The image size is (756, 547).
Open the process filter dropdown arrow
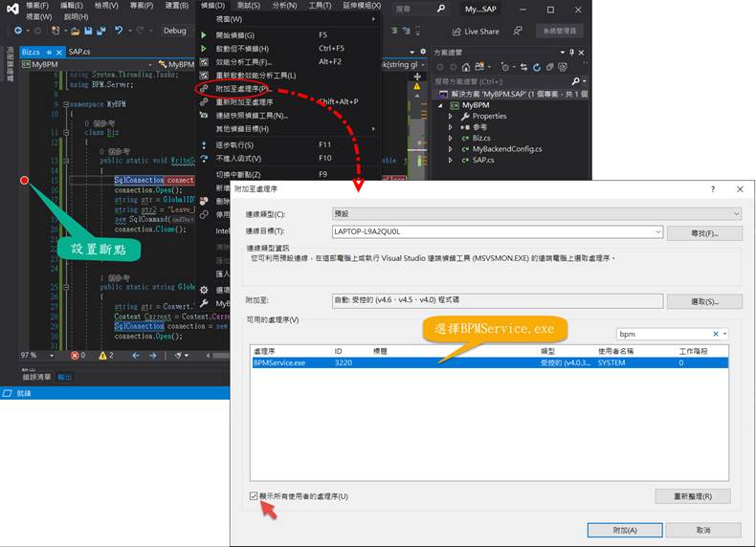click(x=724, y=334)
